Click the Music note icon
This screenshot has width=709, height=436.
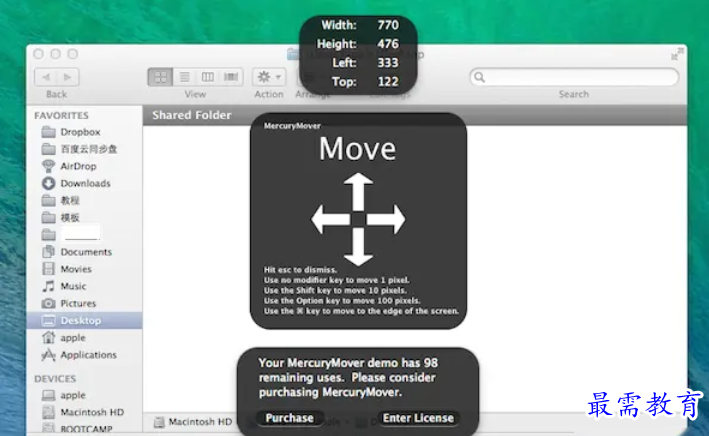pyautogui.click(x=48, y=286)
